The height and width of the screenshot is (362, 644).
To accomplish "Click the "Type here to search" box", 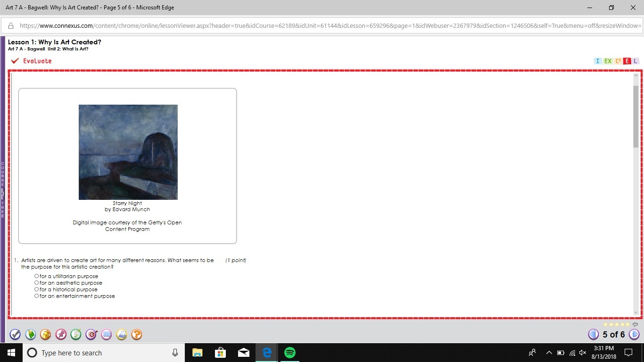I will click(x=103, y=353).
